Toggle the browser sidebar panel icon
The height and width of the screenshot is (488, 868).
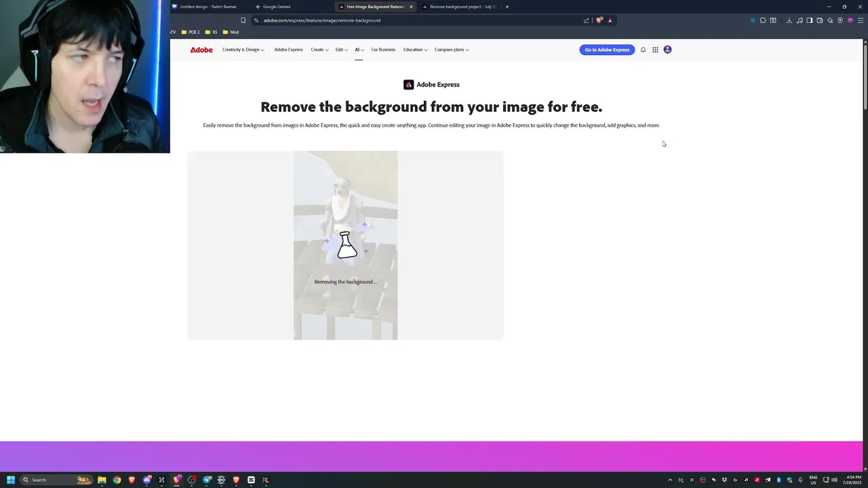[x=810, y=20]
